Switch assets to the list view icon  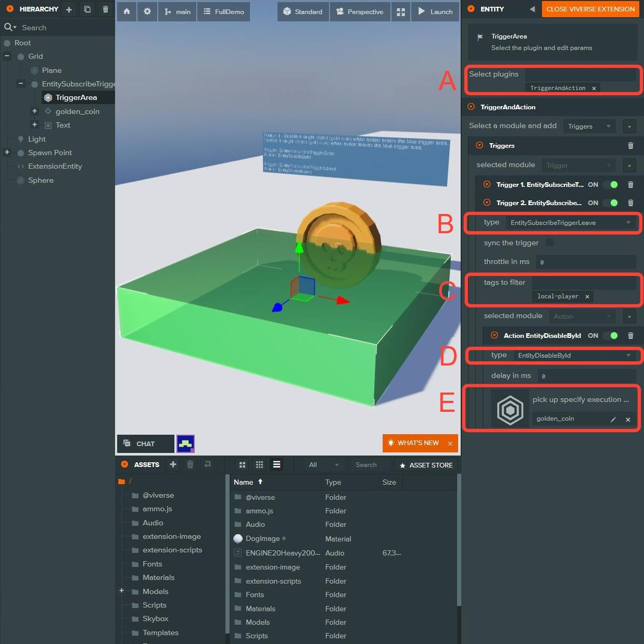point(276,464)
